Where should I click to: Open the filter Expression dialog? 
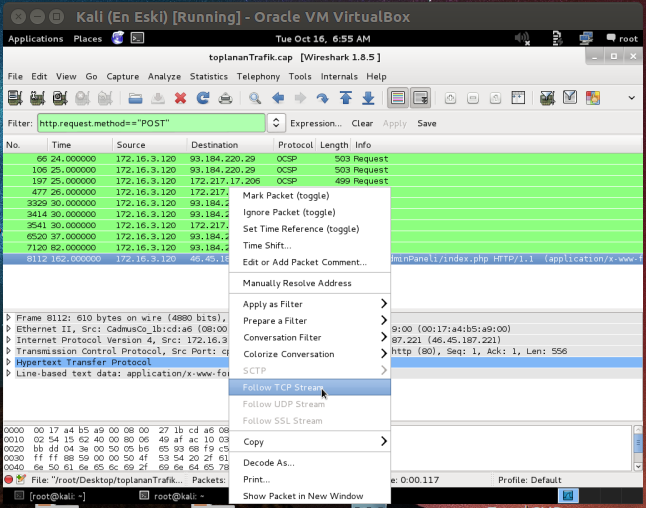(x=316, y=123)
